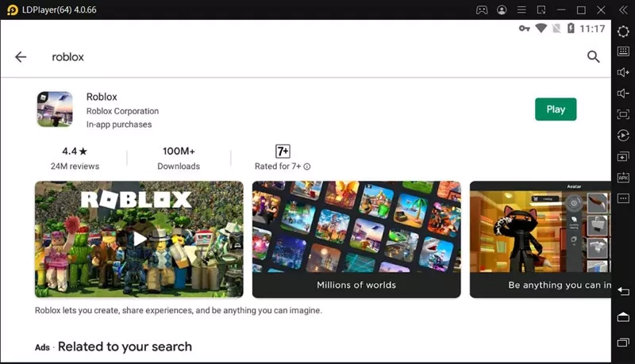Go back using the Play Store arrow
This screenshot has height=364, width=635.
pyautogui.click(x=21, y=57)
